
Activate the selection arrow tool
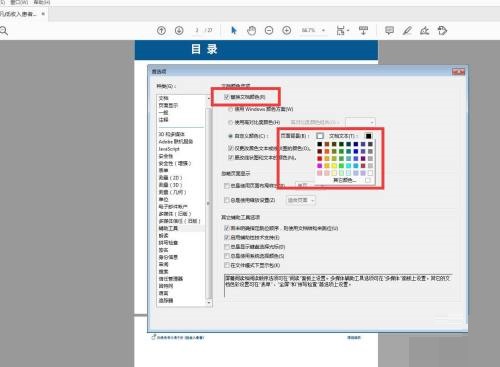pos(234,30)
